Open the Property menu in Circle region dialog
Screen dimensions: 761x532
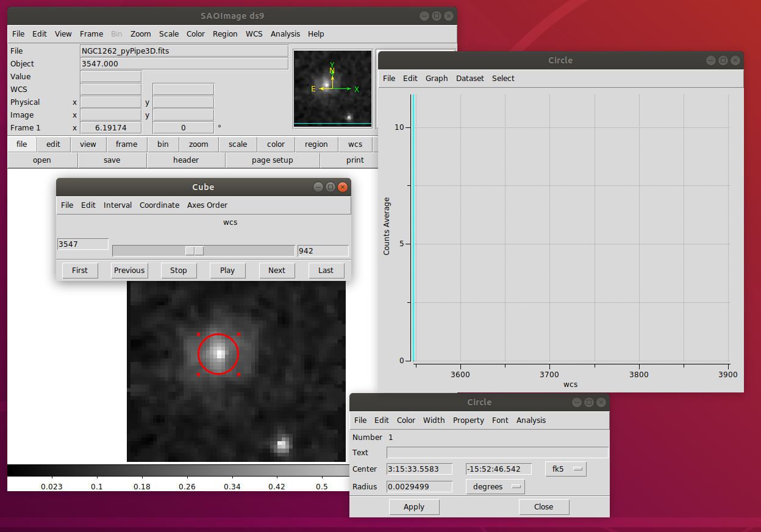click(468, 420)
